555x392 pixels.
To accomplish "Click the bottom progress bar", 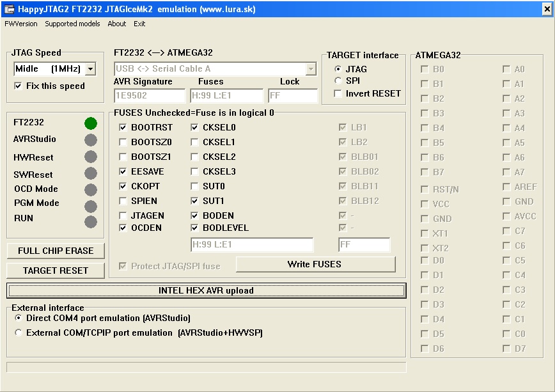I will click(207, 367).
